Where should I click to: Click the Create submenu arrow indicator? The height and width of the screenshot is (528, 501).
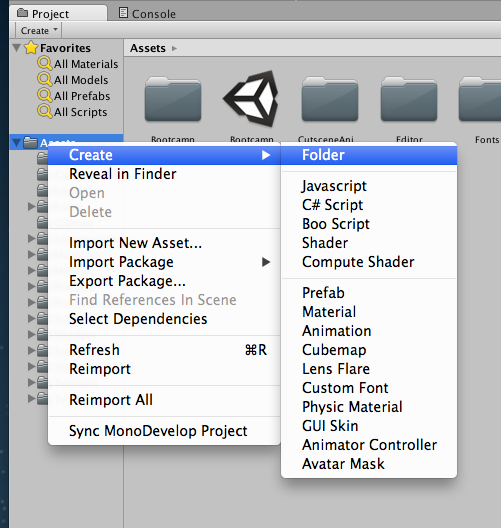266,155
